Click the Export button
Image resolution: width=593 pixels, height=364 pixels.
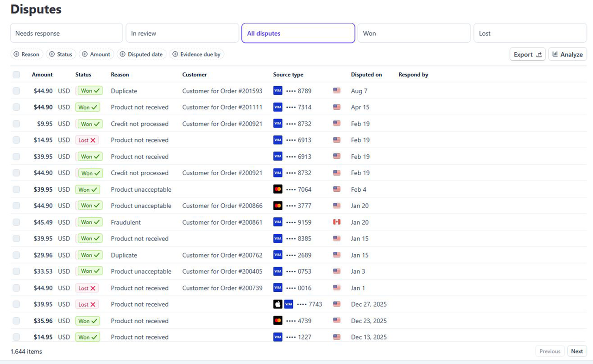(x=528, y=54)
